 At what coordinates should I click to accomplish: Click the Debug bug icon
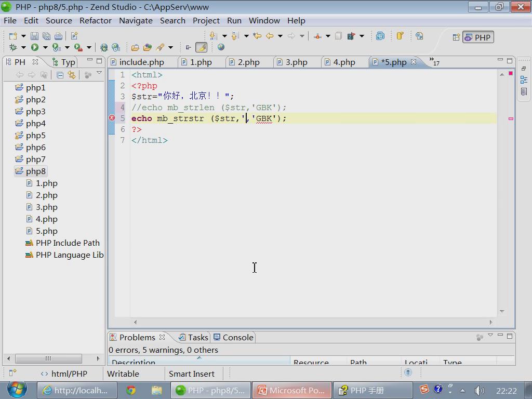click(x=13, y=47)
